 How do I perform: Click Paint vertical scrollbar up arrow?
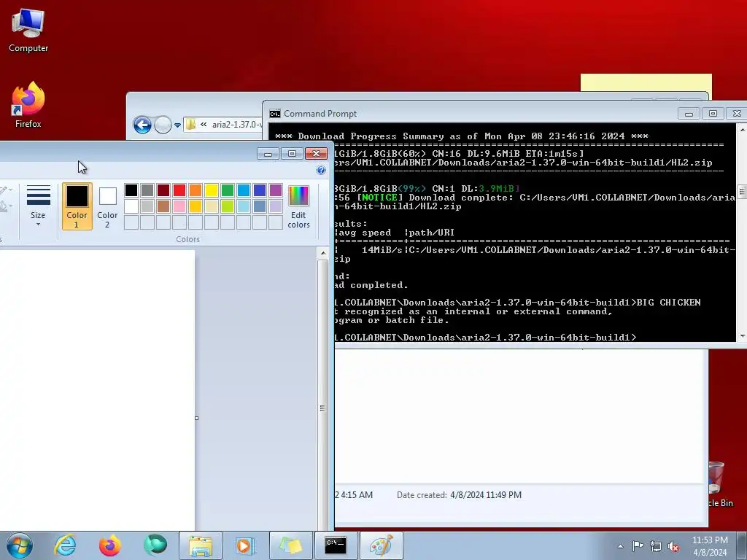point(323,253)
